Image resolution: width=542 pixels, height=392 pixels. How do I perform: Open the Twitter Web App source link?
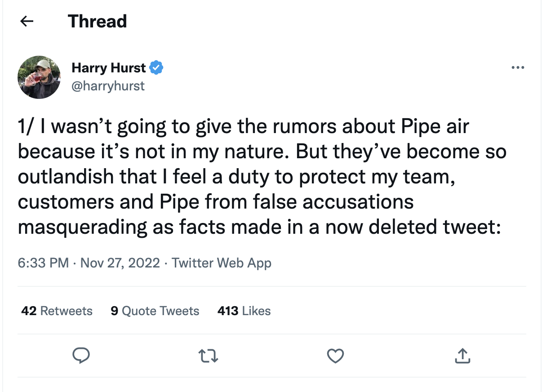[x=222, y=263]
